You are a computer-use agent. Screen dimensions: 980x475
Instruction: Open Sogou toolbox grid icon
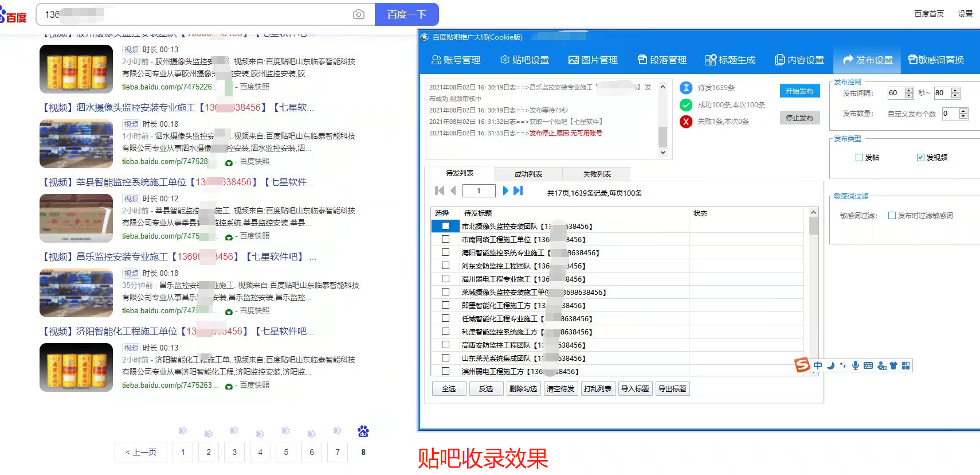[905, 365]
